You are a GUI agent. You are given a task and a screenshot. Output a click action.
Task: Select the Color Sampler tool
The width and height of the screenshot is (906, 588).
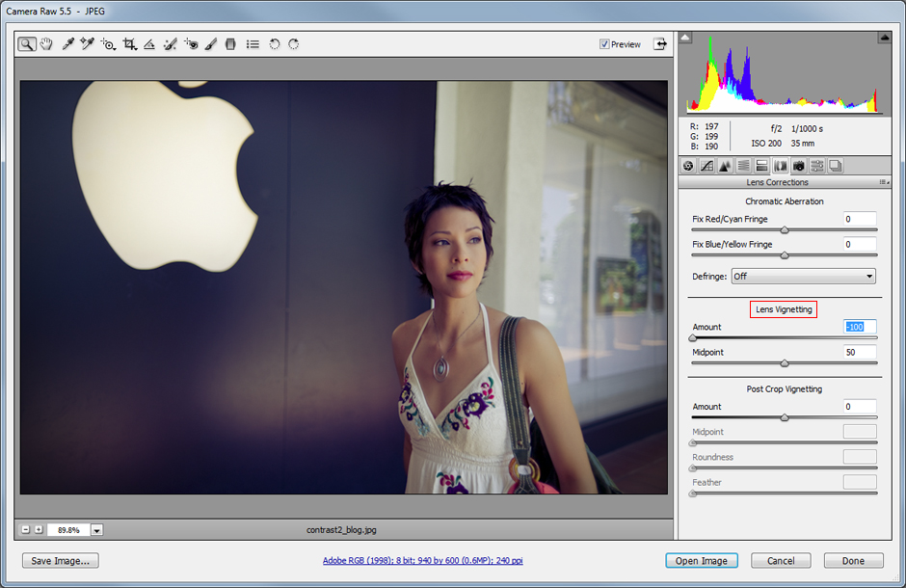pyautogui.click(x=88, y=44)
